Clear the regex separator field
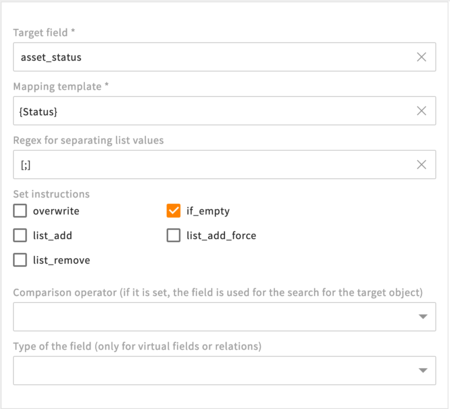Screen dimensions: 450x409 tap(421, 164)
